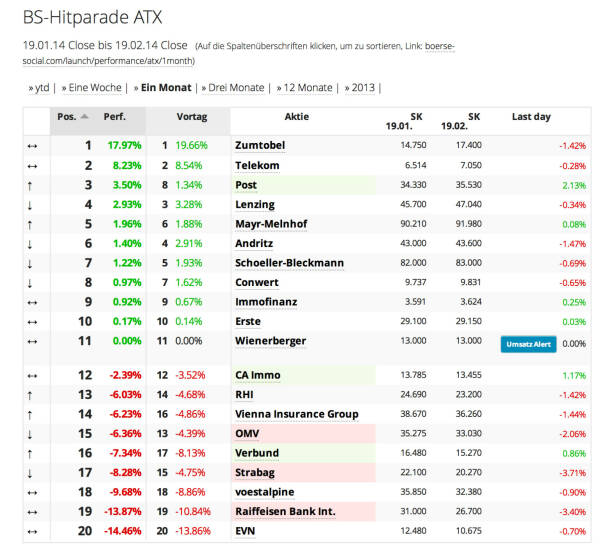The height and width of the screenshot is (547, 600).
Task: Click the sideways trend arrow in Zumtobel row
Action: (31, 146)
